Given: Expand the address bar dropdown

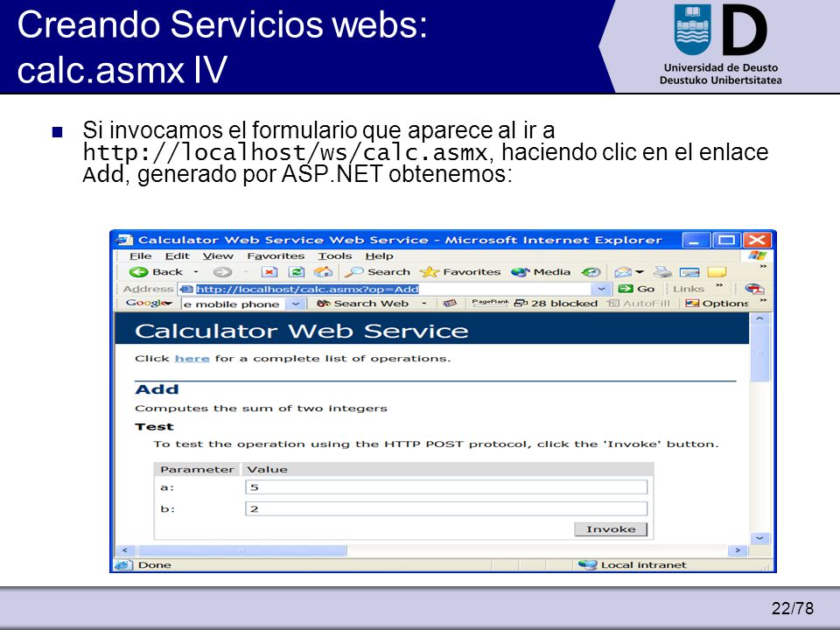Looking at the screenshot, I should tap(602, 290).
